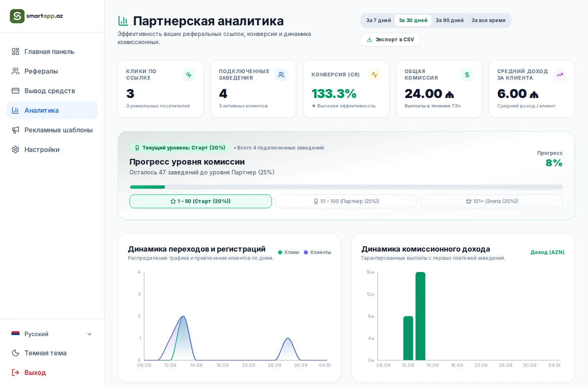
Task: Click the 3 уникальных посетителей text
Action: (x=158, y=106)
